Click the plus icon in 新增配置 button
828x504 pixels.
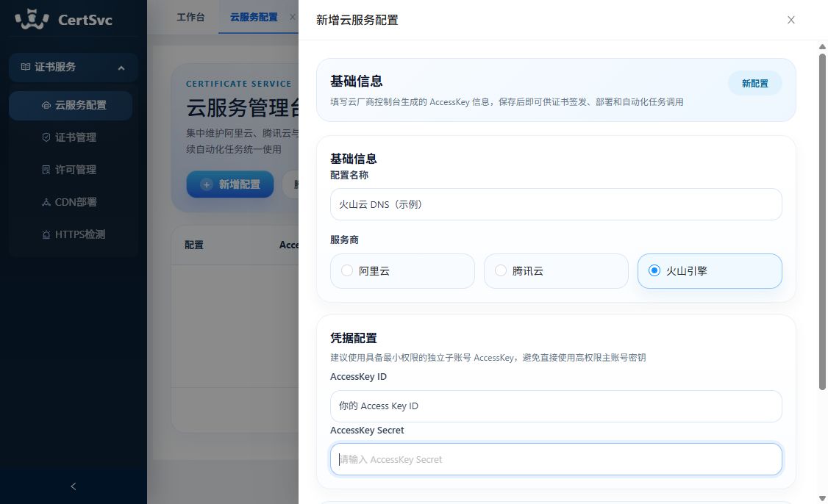point(207,184)
